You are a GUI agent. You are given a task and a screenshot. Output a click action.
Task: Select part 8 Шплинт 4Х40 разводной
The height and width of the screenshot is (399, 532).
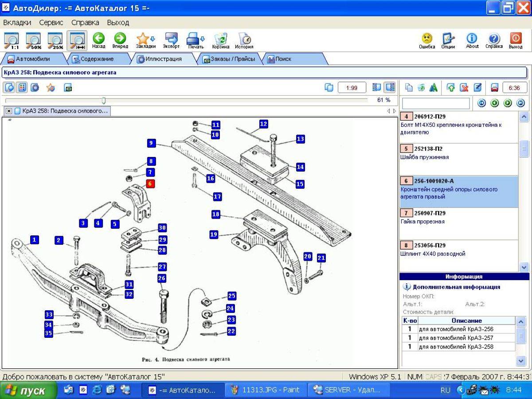(x=458, y=256)
